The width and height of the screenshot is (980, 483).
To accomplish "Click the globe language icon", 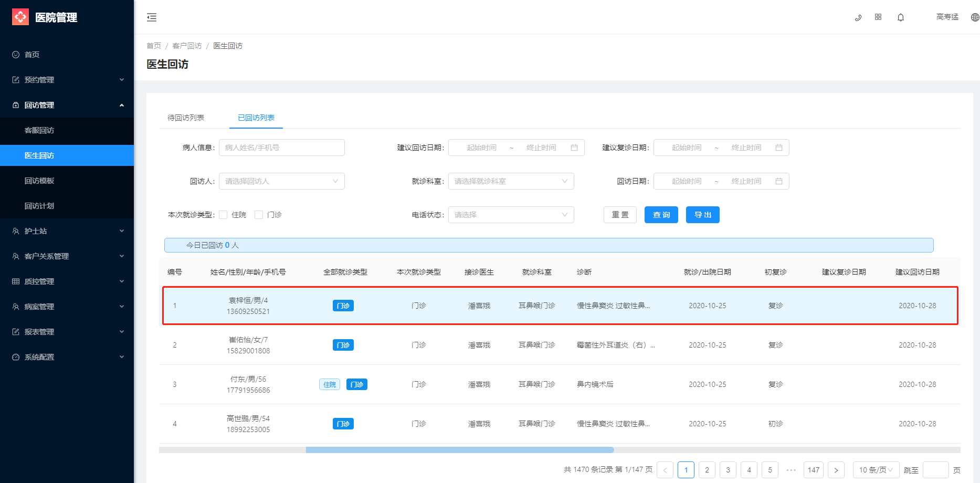I will click(975, 17).
